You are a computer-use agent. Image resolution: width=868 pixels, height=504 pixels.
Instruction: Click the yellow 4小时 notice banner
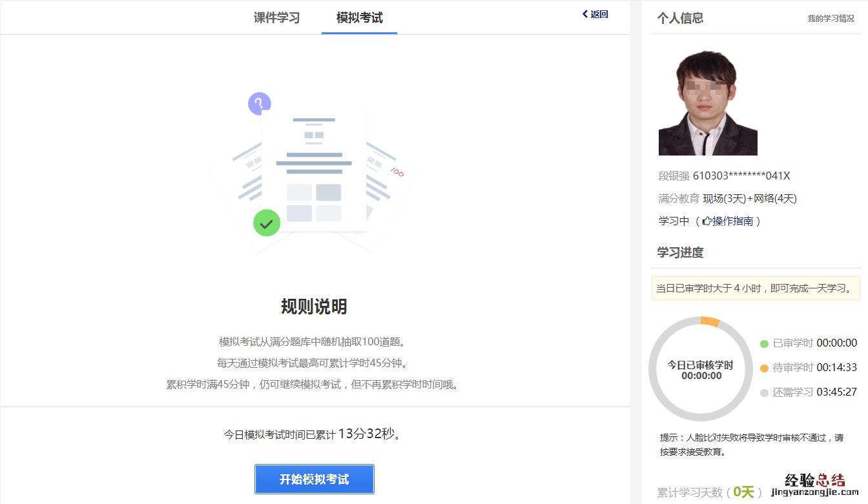pyautogui.click(x=755, y=288)
